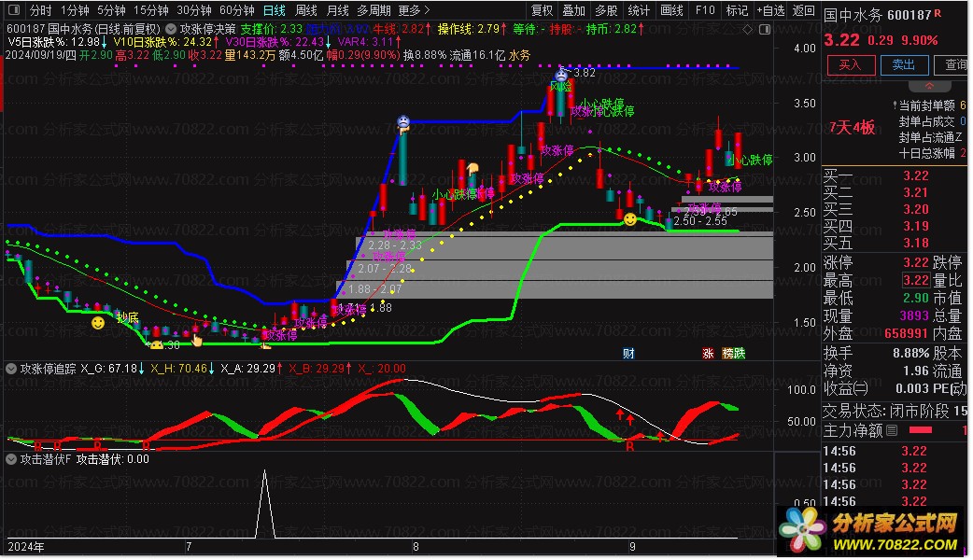The image size is (973, 560).
Task: Click the red R flag after 600187
Action: coord(937,13)
